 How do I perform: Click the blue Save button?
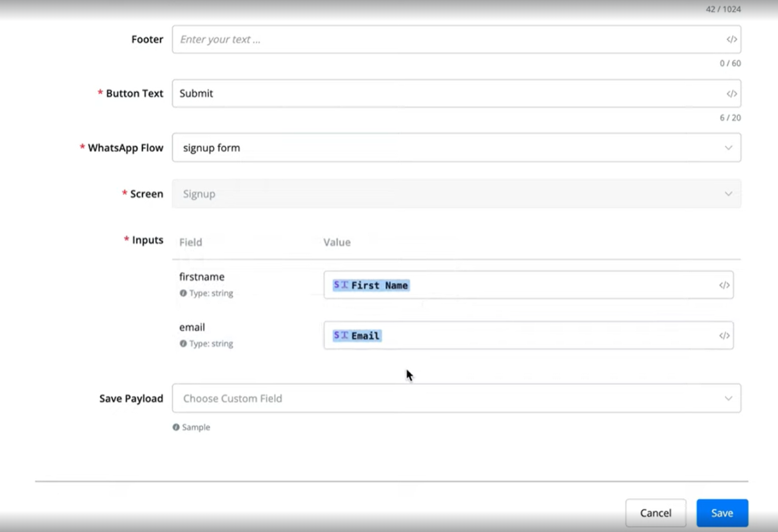pos(722,513)
